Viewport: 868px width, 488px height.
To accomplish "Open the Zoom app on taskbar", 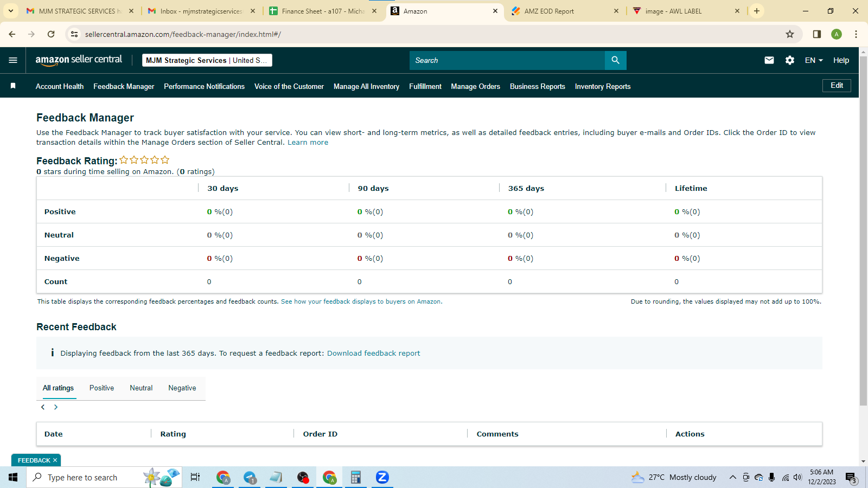I will (382, 477).
